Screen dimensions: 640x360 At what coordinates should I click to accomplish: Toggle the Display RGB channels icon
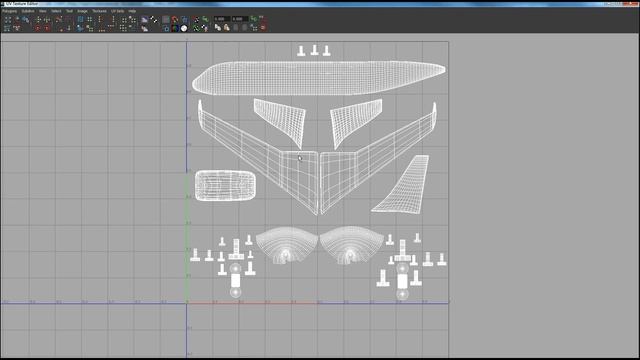pyautogui.click(x=175, y=28)
